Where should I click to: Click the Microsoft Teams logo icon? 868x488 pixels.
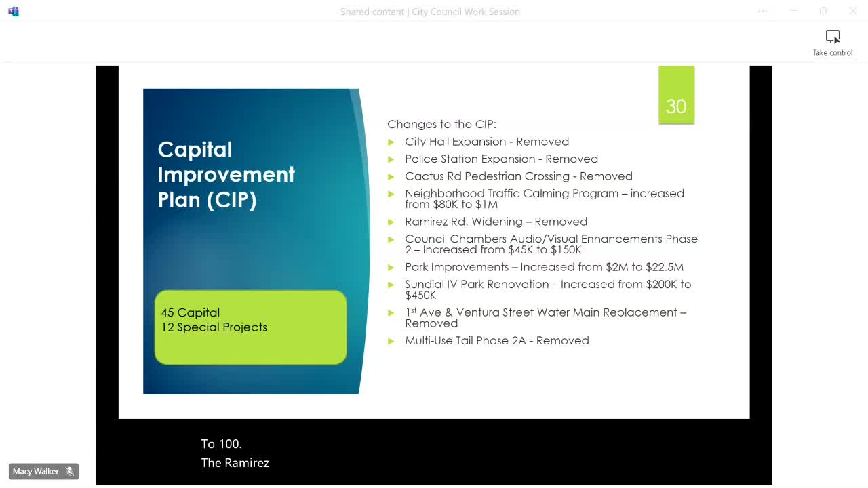coord(14,12)
